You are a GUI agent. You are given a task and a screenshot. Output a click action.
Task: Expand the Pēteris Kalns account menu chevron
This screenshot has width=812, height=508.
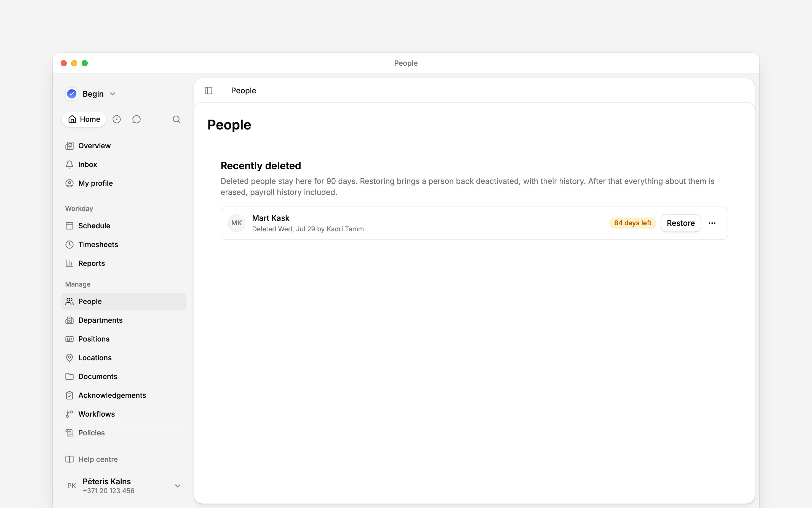pyautogui.click(x=178, y=486)
